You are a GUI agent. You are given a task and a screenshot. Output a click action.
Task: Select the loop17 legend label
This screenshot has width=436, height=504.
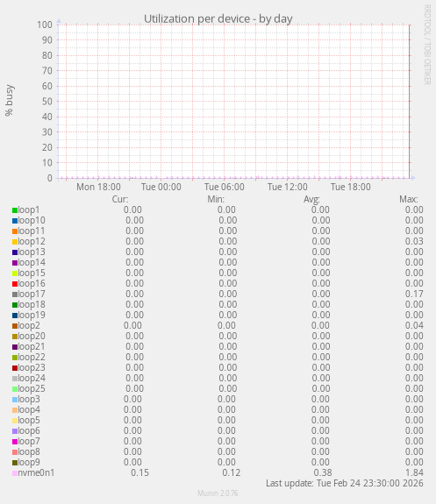[32, 295]
